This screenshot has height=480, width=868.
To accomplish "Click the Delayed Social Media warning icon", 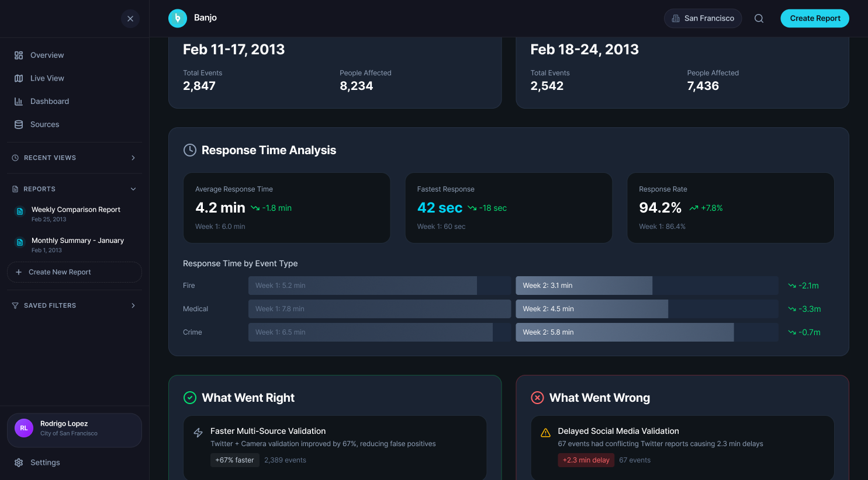I will point(545,433).
